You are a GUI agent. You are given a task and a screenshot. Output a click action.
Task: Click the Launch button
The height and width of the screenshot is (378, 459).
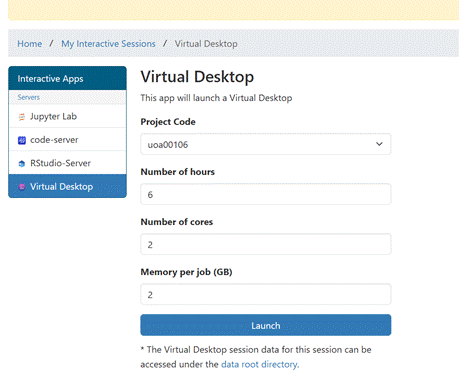pyautogui.click(x=266, y=325)
